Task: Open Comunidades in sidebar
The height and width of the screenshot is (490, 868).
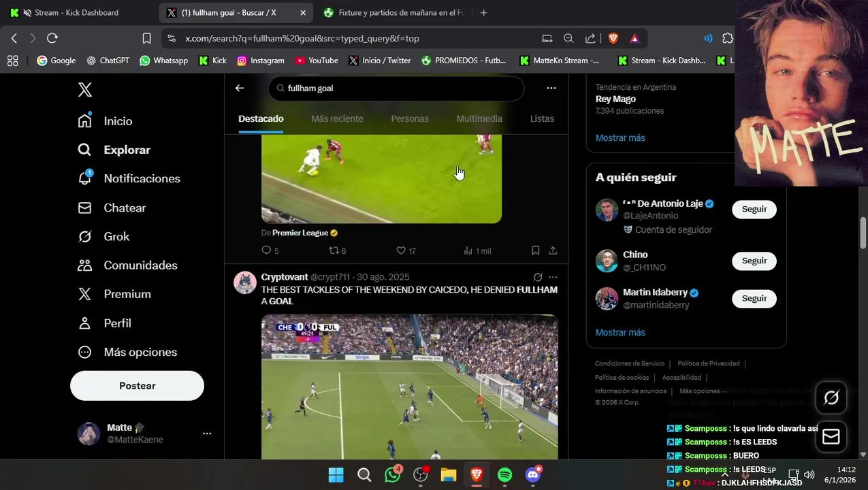Action: coord(127,265)
